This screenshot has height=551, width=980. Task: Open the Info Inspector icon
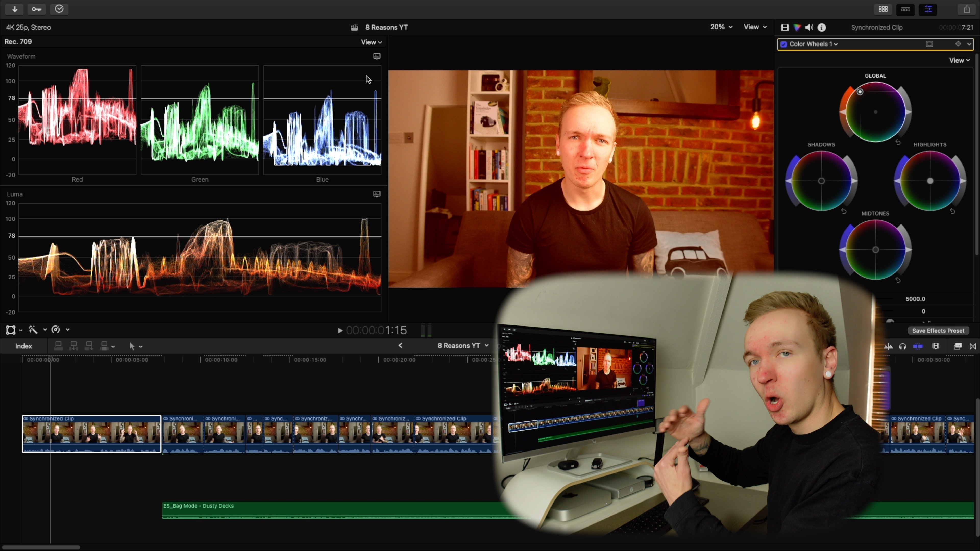pos(822,27)
